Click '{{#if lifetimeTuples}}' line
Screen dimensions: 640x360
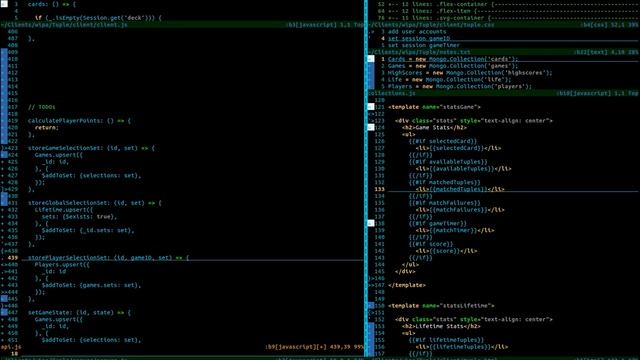pyautogui.click(x=446, y=340)
